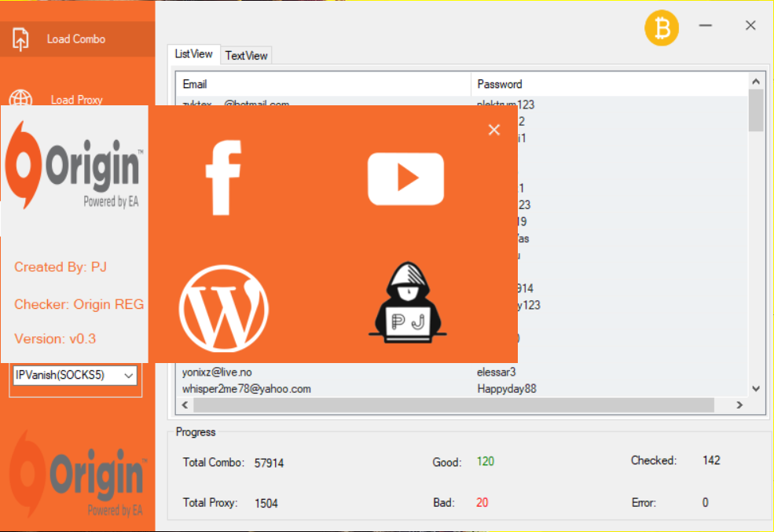Click the Checked count value 142
Screen dimensions: 774x532
711,460
